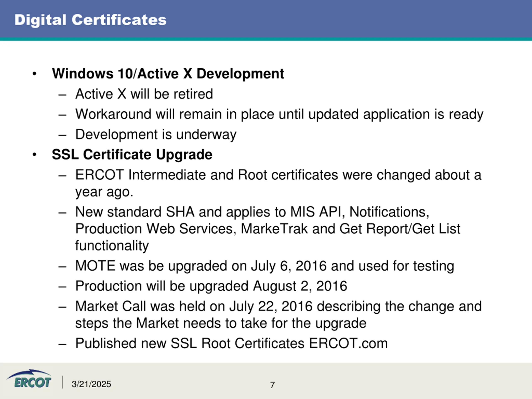
Task: Click 'Published new SSL Root Certificates ERCOT.com'
Action: (x=231, y=343)
